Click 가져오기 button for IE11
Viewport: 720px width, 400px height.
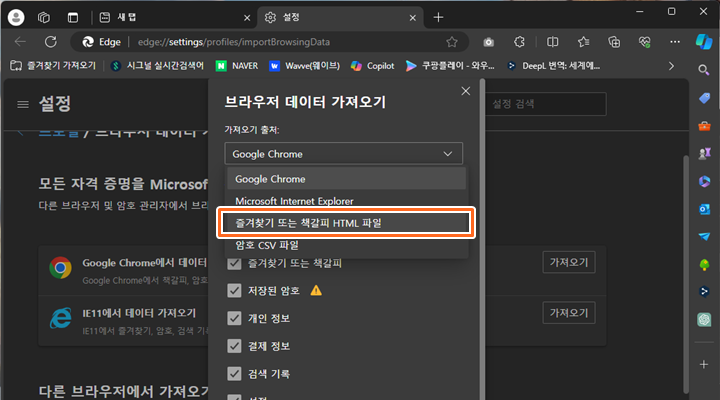[x=568, y=313]
